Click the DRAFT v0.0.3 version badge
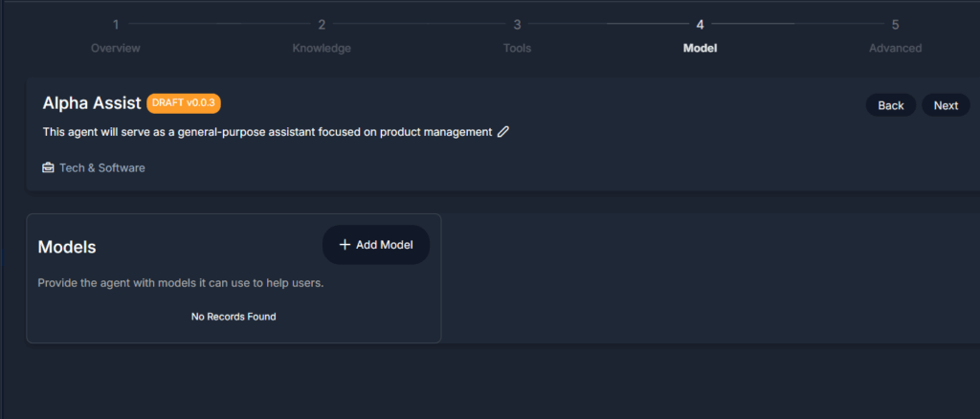 [x=184, y=103]
